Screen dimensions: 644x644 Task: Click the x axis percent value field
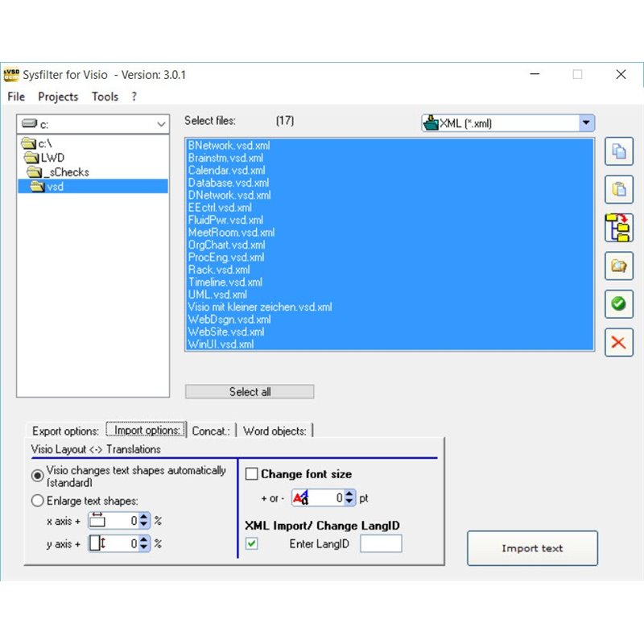[x=122, y=520]
